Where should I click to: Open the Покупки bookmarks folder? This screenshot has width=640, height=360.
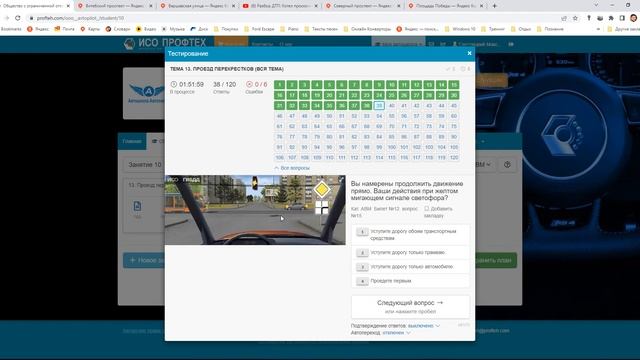[x=225, y=29]
